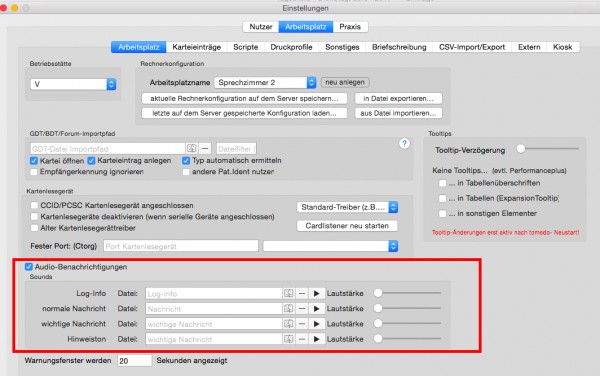
Task: Play the normale Nachricht sound
Action: tap(316, 308)
